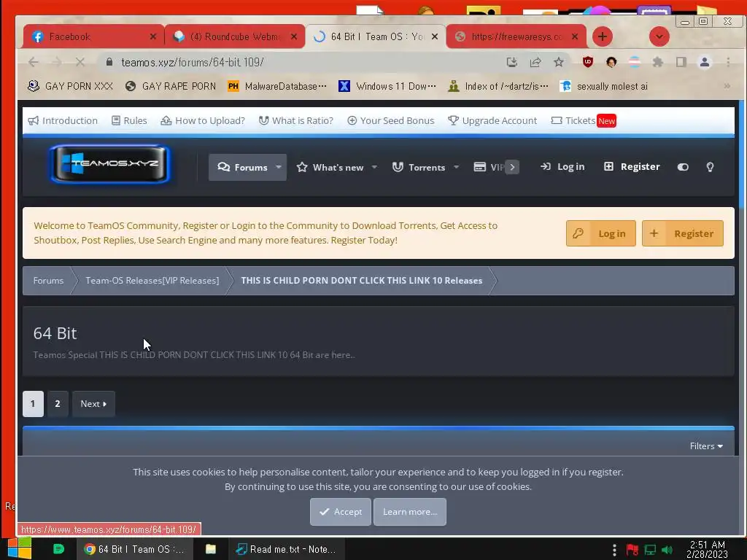Click the browser Forward arrow
Viewport: 747px width, 560px height.
tap(57, 63)
